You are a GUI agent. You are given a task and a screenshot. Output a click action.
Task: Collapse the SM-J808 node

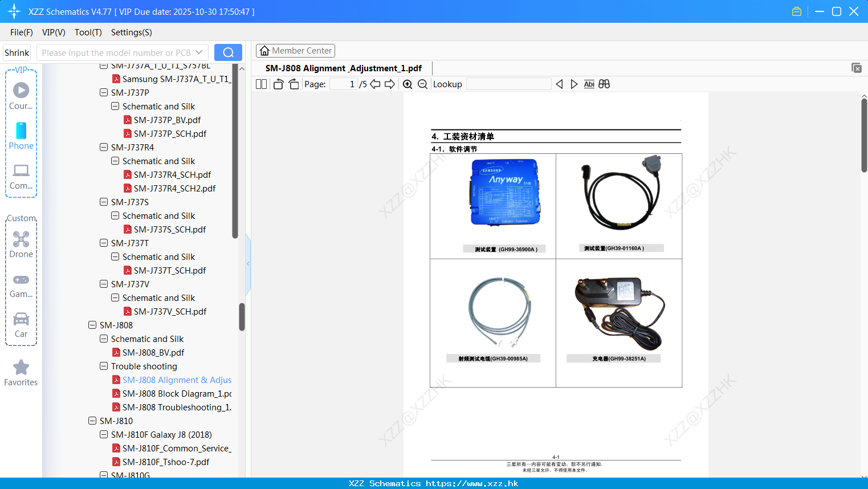tap(92, 325)
